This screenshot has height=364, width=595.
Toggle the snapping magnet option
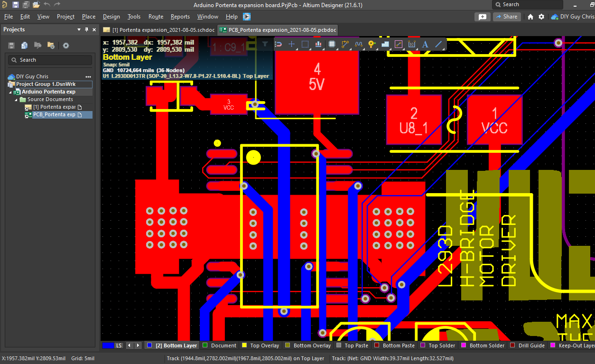pyautogui.click(x=278, y=44)
